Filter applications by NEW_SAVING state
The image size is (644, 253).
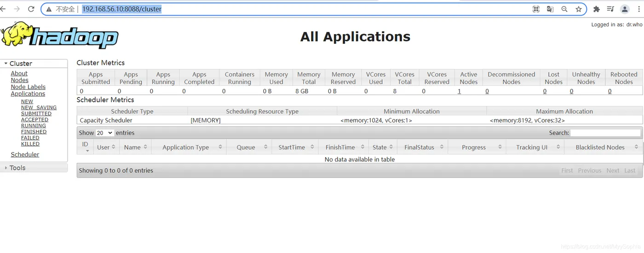(39, 107)
